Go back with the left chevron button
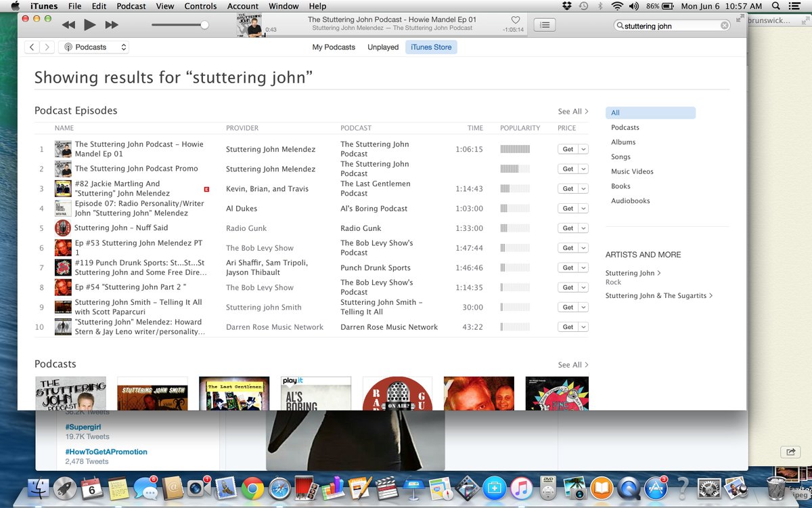Screen dimensions: 812x508 [32, 47]
